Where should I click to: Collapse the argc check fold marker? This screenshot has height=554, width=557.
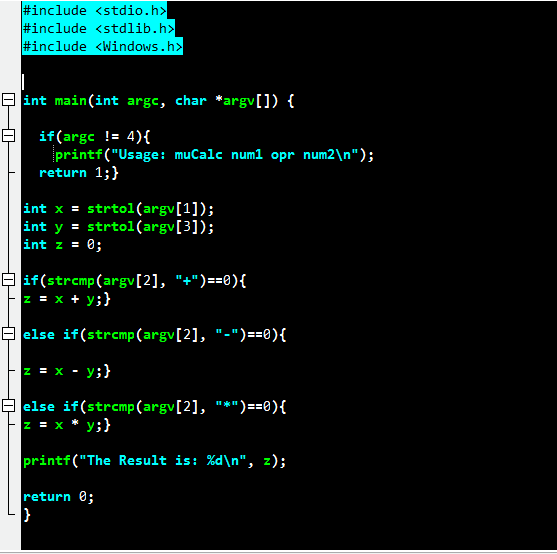9,136
